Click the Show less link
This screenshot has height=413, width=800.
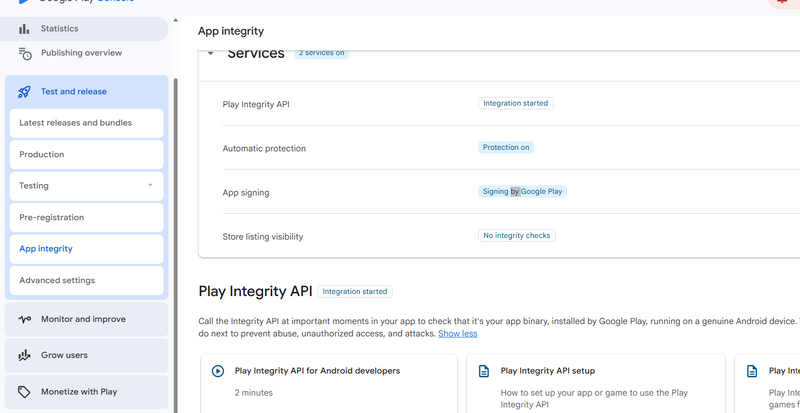(457, 334)
